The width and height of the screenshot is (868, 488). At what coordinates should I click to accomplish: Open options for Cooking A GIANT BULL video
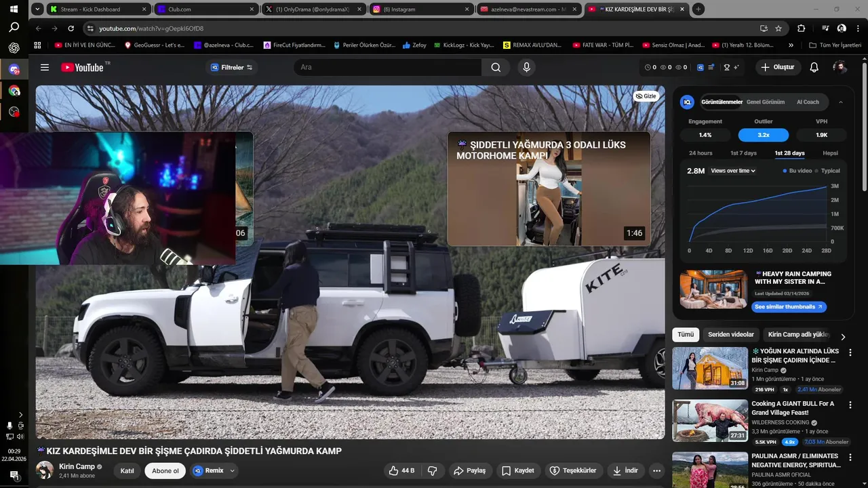point(850,405)
